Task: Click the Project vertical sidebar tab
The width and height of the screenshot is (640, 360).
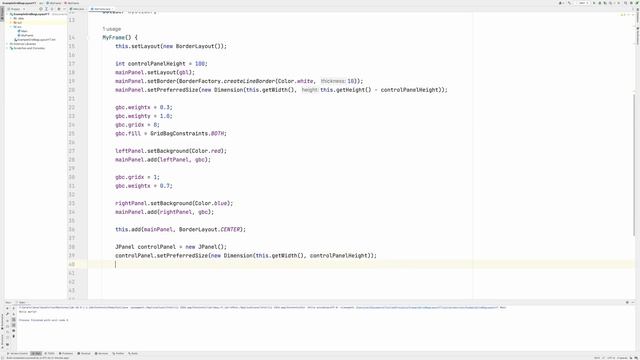Action: click(2, 13)
